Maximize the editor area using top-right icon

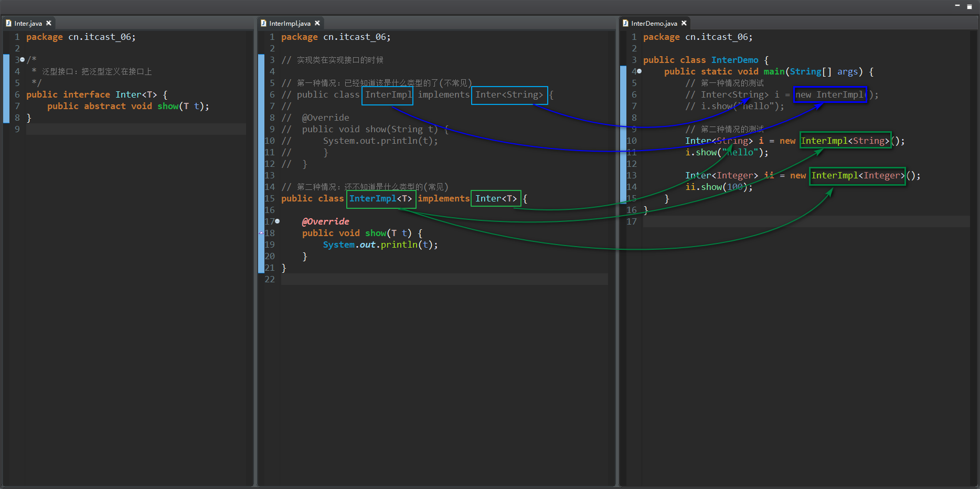coord(970,6)
